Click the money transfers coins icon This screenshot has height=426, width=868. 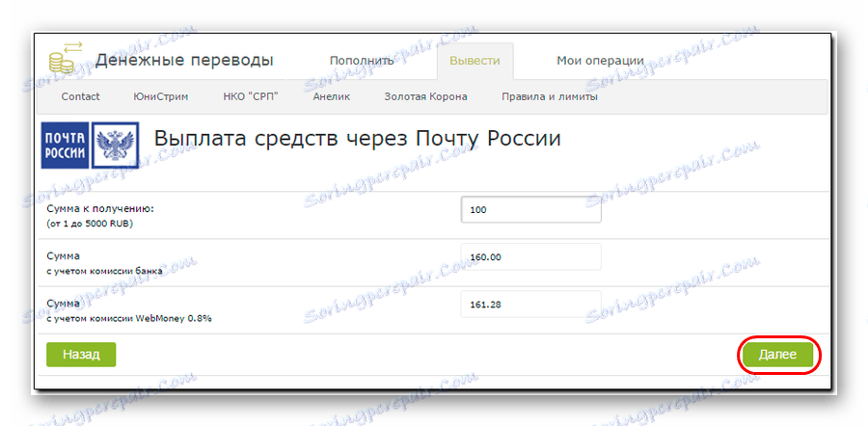(x=65, y=58)
